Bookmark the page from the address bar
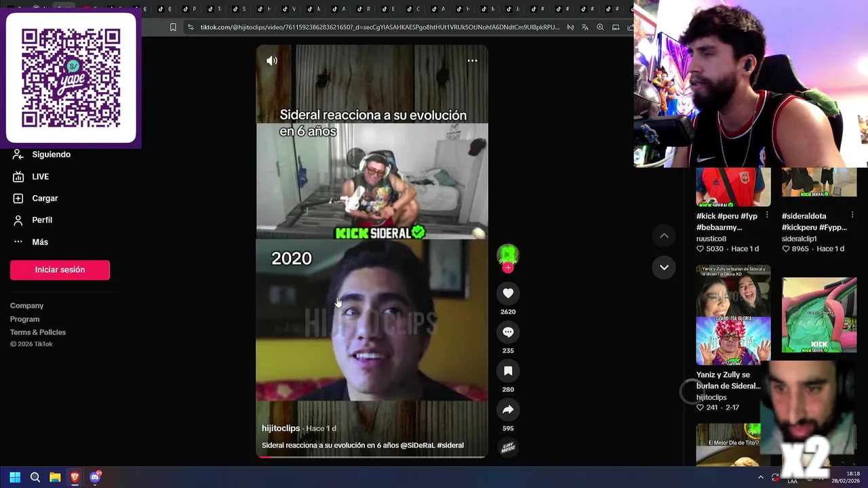The width and height of the screenshot is (868, 488). tap(173, 27)
